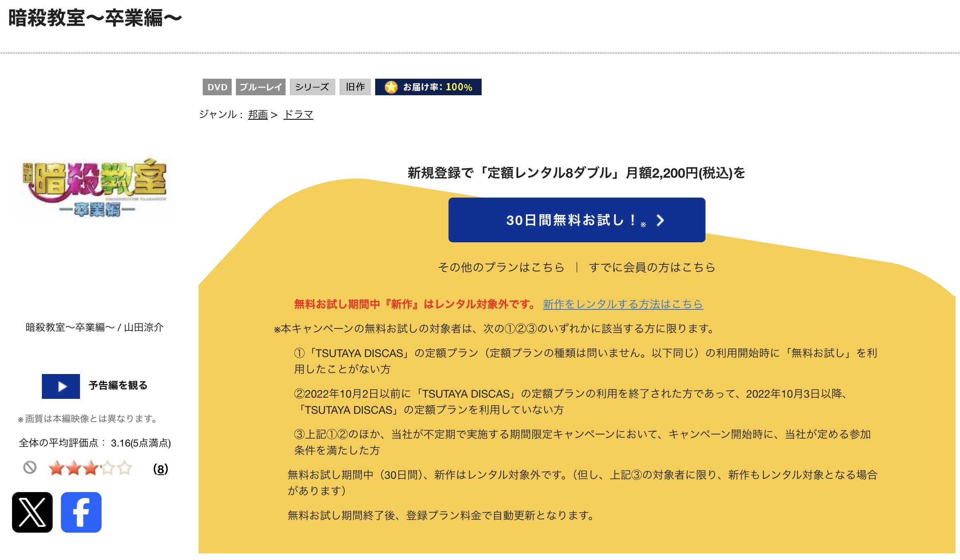The image size is (960, 560).
Task: Click the red 無料お試し期間中『新作』 notice
Action: pyautogui.click(x=416, y=304)
